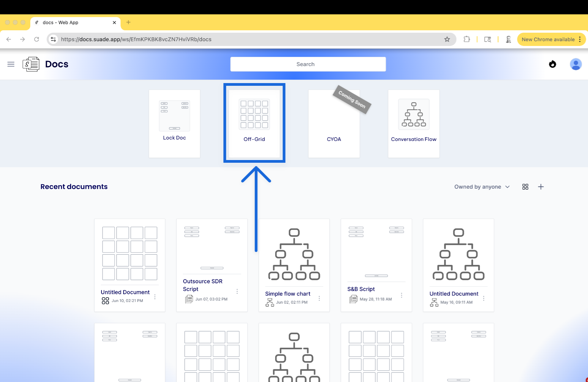Viewport: 588px width, 382px height.
Task: Click flow type icon beside Jun 02 date
Action: point(270,302)
